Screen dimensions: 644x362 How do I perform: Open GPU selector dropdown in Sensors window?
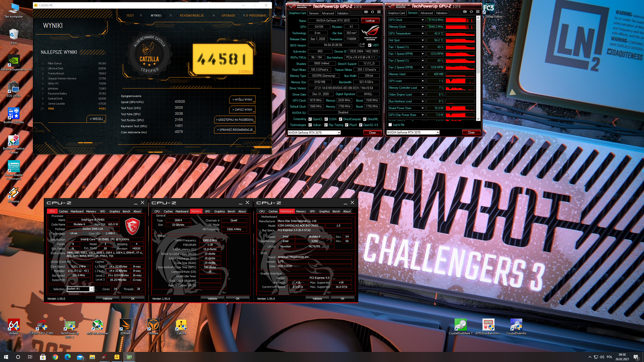(x=437, y=132)
